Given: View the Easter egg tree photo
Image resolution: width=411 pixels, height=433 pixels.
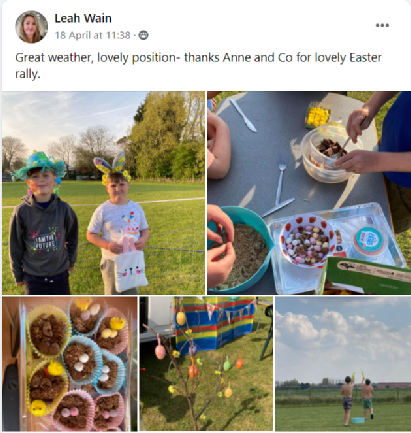Looking at the screenshot, I should 206,364.
